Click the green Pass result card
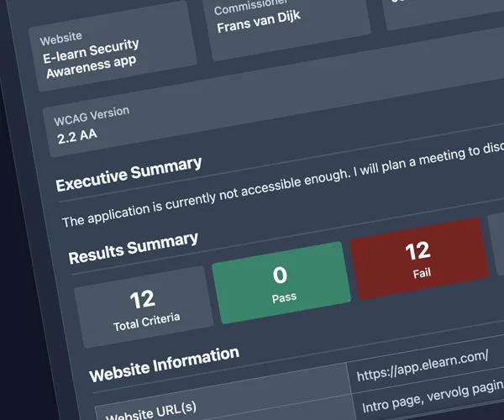This screenshot has height=420, width=504. (281, 283)
